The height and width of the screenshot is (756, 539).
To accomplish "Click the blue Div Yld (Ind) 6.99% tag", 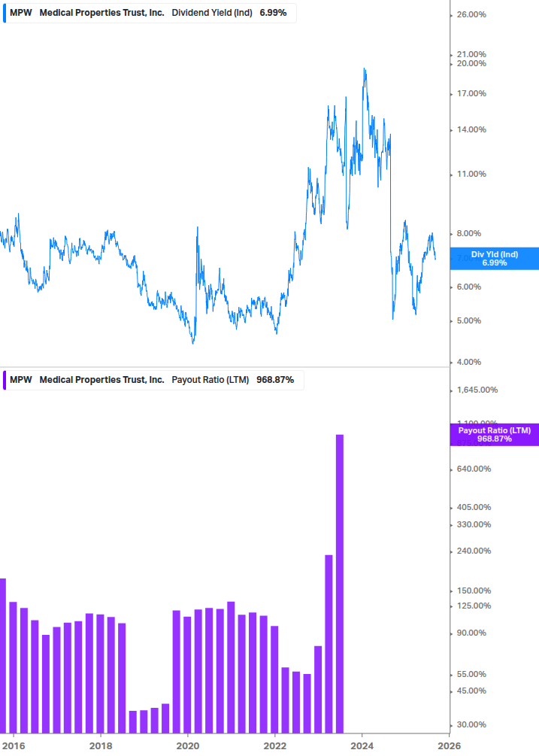I will (495, 259).
